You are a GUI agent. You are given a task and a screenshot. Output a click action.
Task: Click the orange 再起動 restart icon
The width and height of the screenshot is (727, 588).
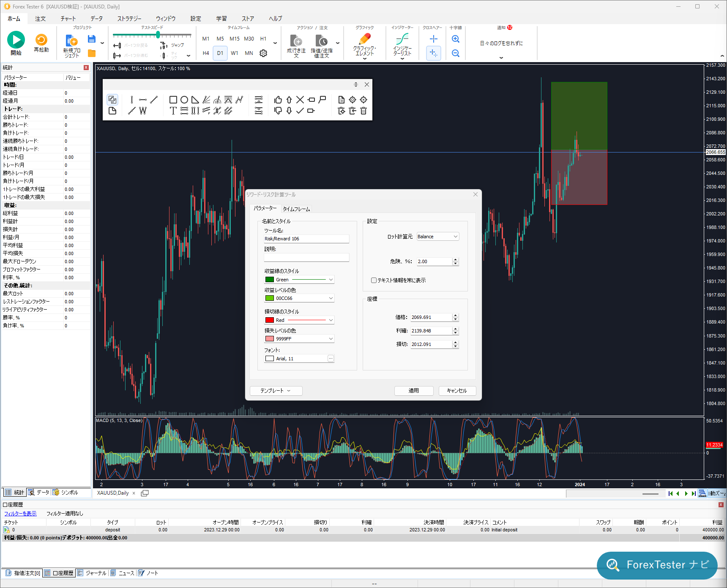coord(41,40)
